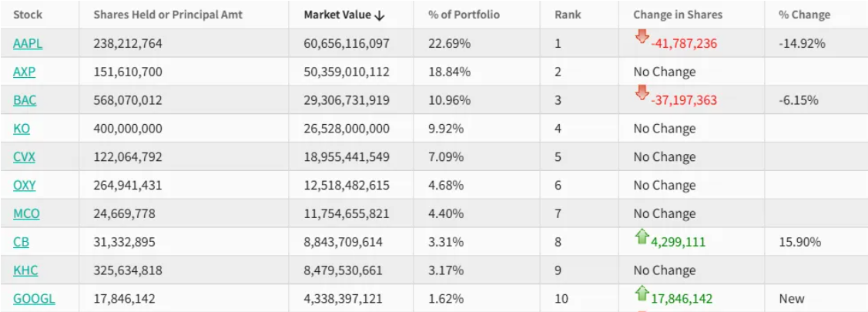
Task: Sort by the Stock column header
Action: pyautogui.click(x=28, y=15)
